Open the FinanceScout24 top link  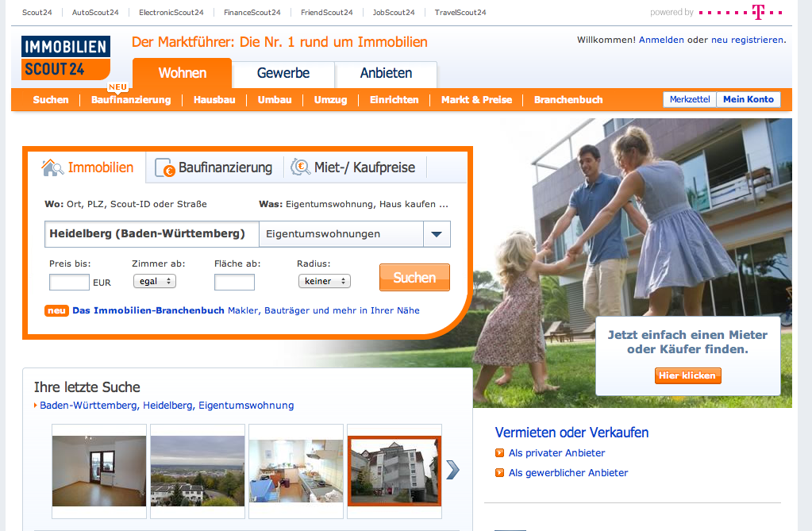tap(252, 13)
